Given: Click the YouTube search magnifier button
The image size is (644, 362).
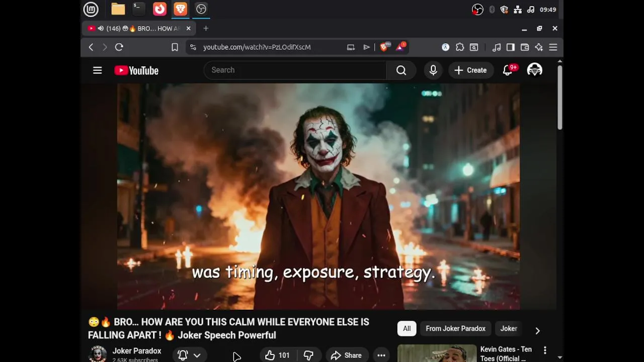Looking at the screenshot, I should [401, 70].
